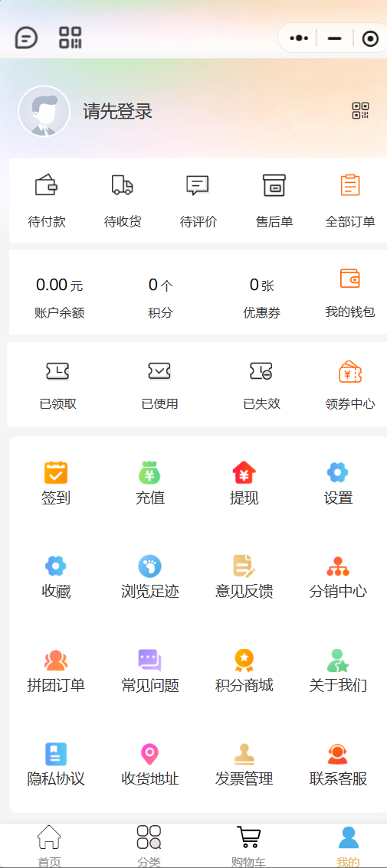Close mini-program via the target circle icon
The height and width of the screenshot is (868, 387).
tap(370, 38)
